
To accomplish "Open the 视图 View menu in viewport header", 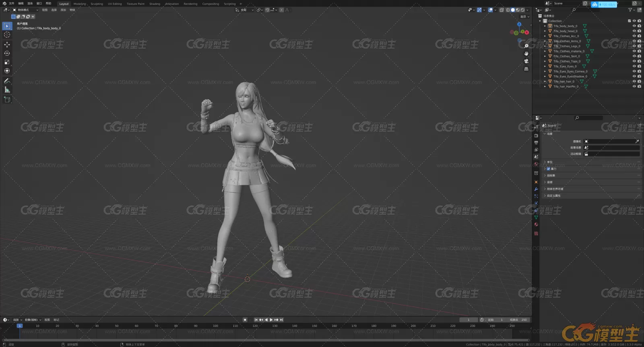I will pyautogui.click(x=45, y=10).
